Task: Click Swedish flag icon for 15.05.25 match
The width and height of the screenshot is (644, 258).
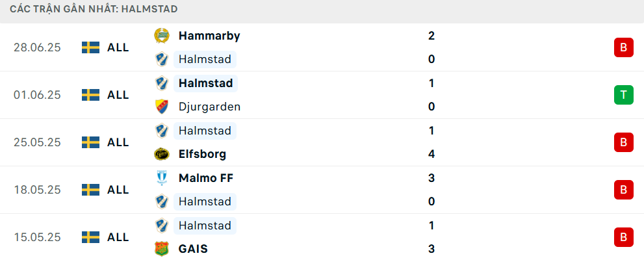Action: click(x=90, y=237)
